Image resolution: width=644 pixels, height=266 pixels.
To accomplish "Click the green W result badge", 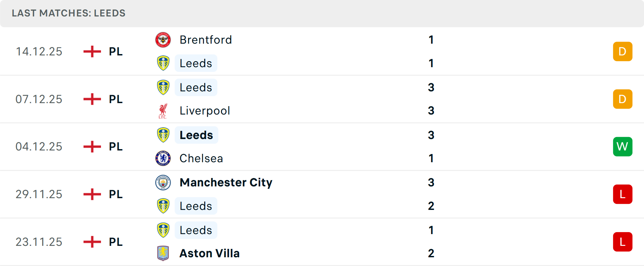I will coord(623,147).
